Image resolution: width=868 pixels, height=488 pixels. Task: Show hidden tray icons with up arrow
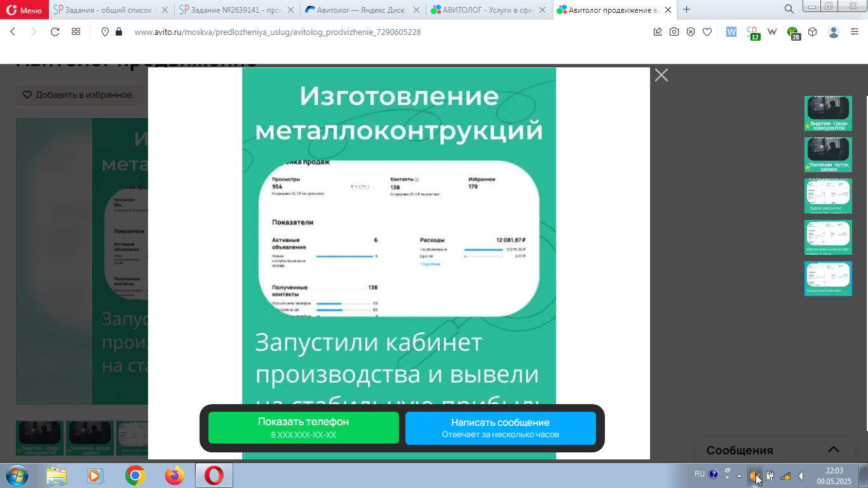pyautogui.click(x=739, y=475)
